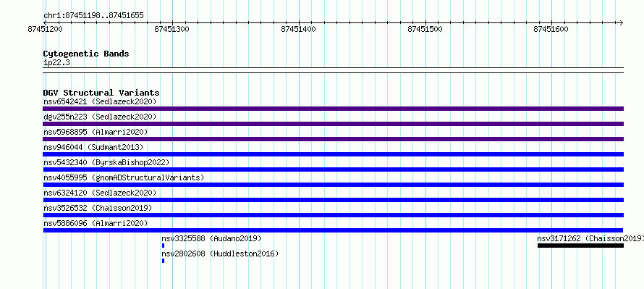Click the 87451600 ruler position
The height and width of the screenshot is (289, 644).
[x=551, y=29]
